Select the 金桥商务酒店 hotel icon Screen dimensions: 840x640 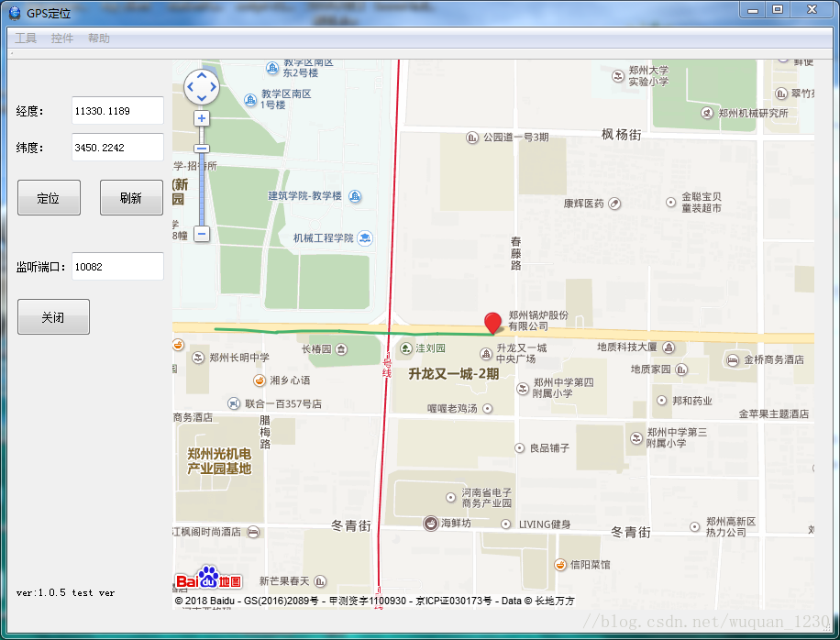pos(733,360)
